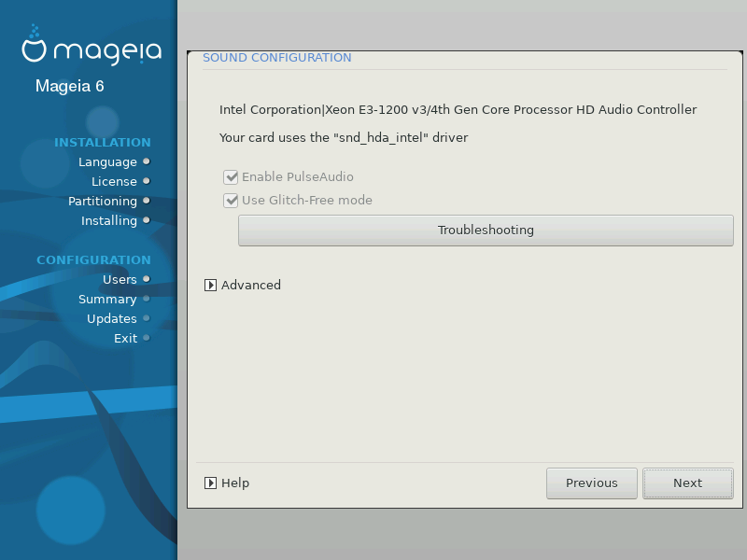Select the Partitioning step in sidebar
This screenshot has height=560, width=747.
[103, 201]
